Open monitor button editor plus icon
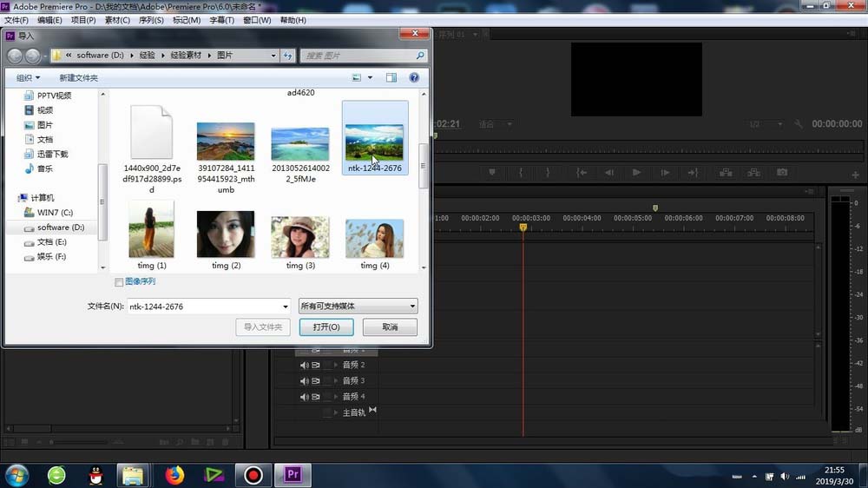Viewport: 868px width, 488px height. click(855, 175)
